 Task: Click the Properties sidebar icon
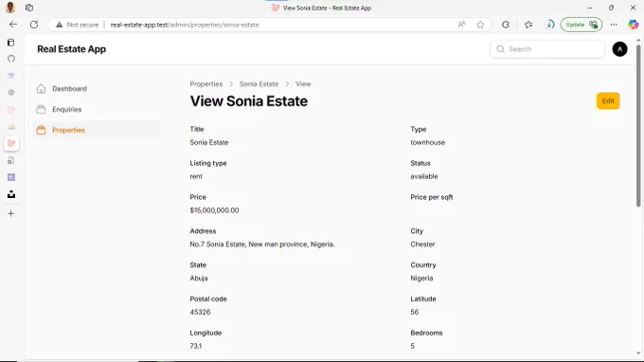41,130
